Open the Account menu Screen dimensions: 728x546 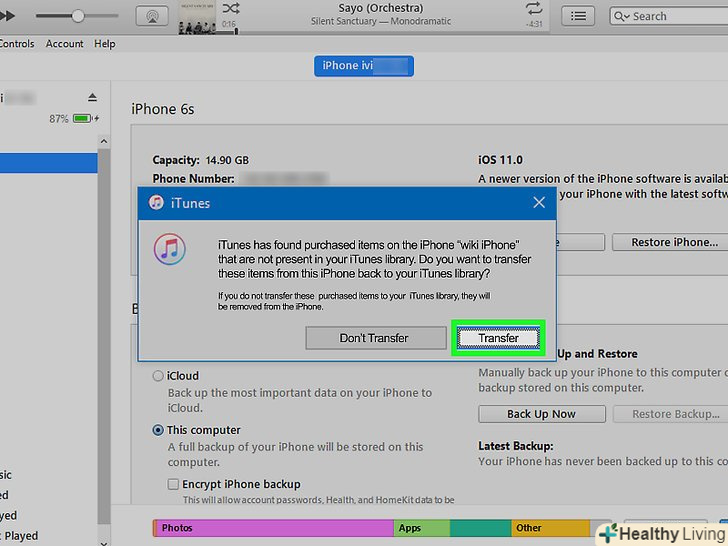(65, 44)
